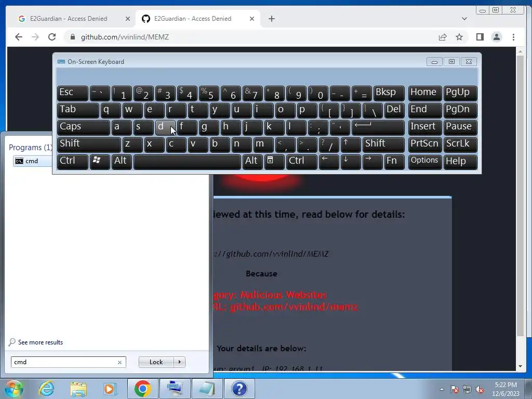Toggle the left Alt key
This screenshot has width=532, height=399.
(x=122, y=162)
